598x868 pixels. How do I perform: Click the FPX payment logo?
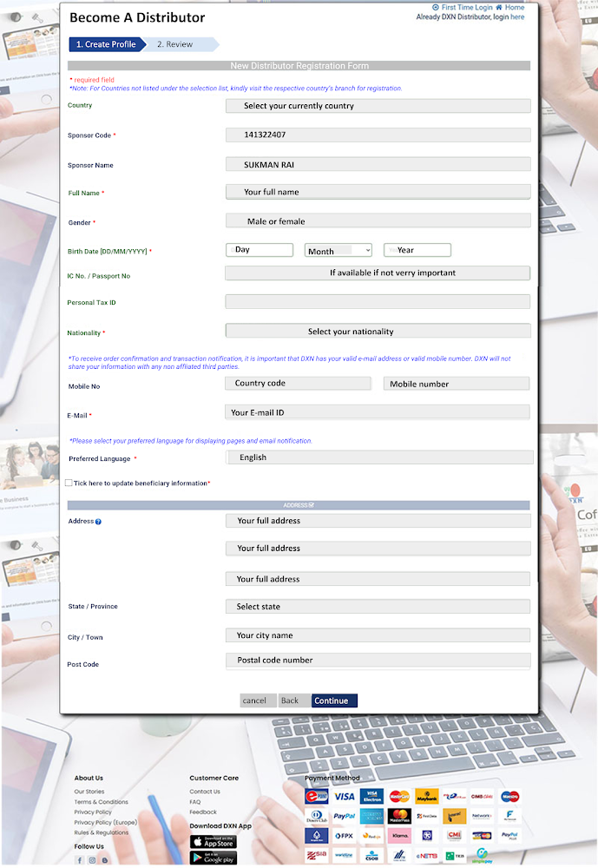pos(345,836)
